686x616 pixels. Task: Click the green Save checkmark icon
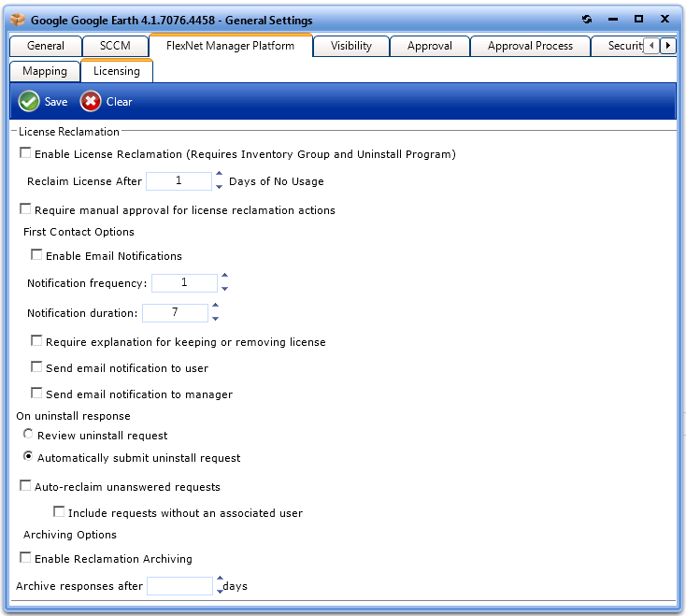point(29,102)
